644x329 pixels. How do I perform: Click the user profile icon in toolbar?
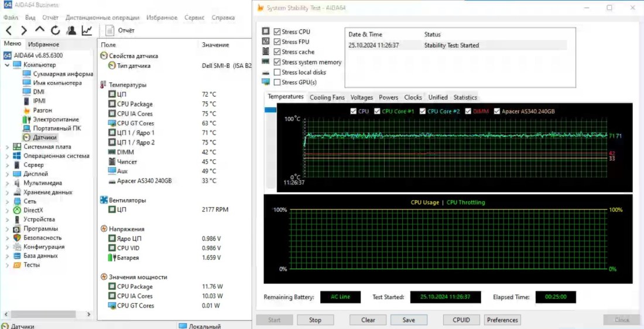pos(71,30)
